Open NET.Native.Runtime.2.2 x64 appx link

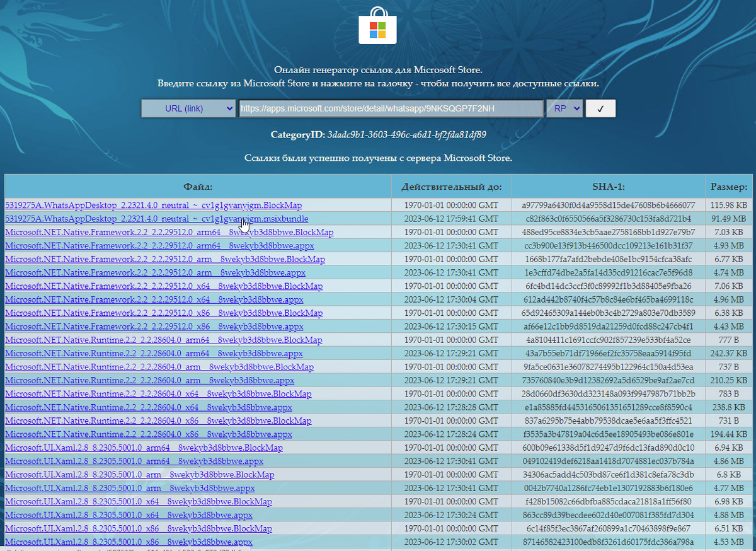149,408
